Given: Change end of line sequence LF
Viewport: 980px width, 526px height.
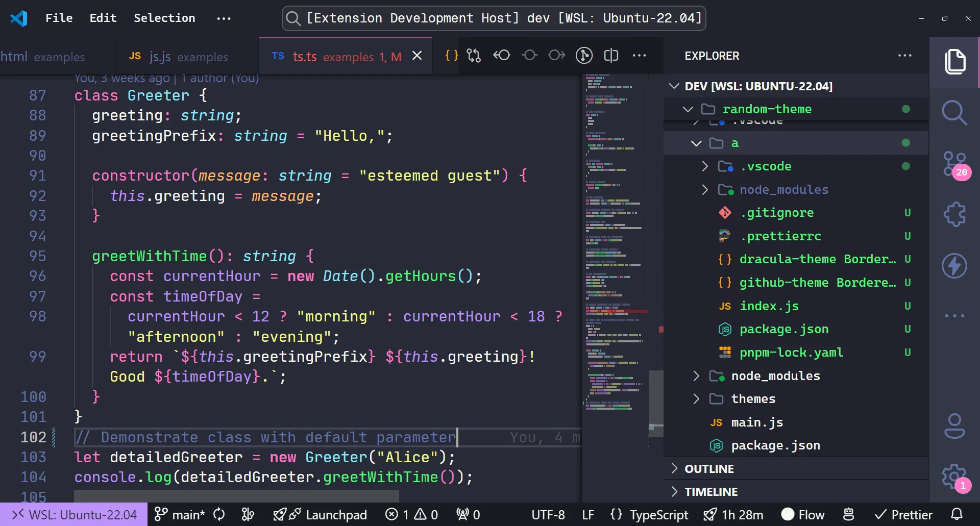Looking at the screenshot, I should coord(588,514).
